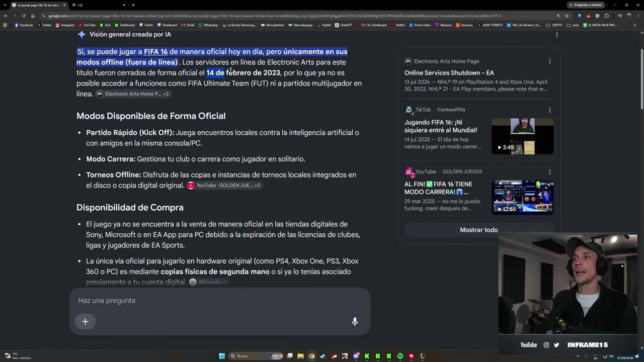
Task: Click the TikTok video thumbnail 2:45
Action: 522,136
